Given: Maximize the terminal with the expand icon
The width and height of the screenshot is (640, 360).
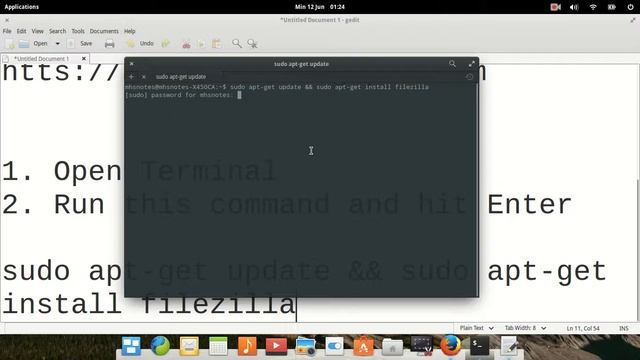Looking at the screenshot, I should click(472, 64).
